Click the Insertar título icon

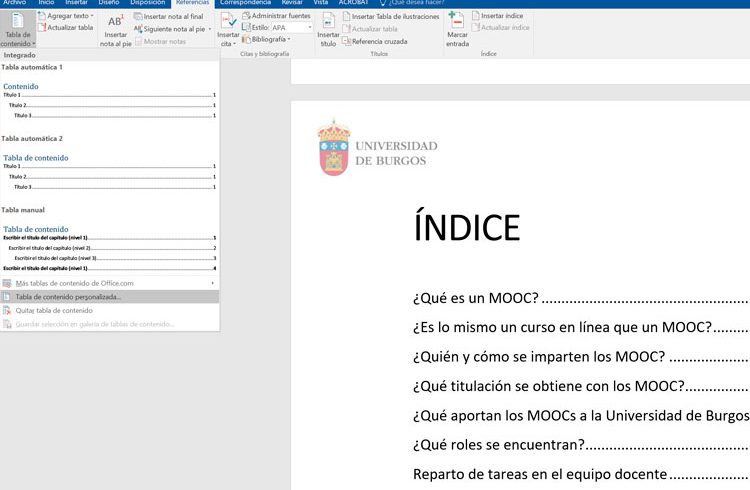coord(329,21)
